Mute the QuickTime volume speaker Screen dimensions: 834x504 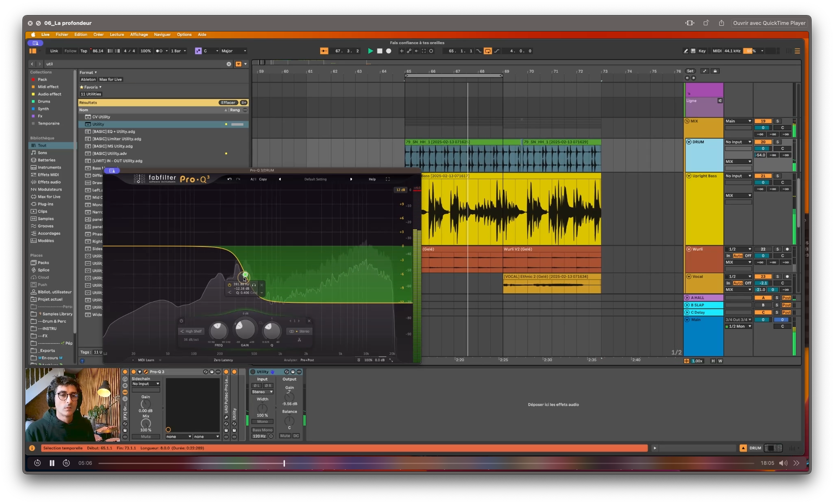(x=783, y=463)
